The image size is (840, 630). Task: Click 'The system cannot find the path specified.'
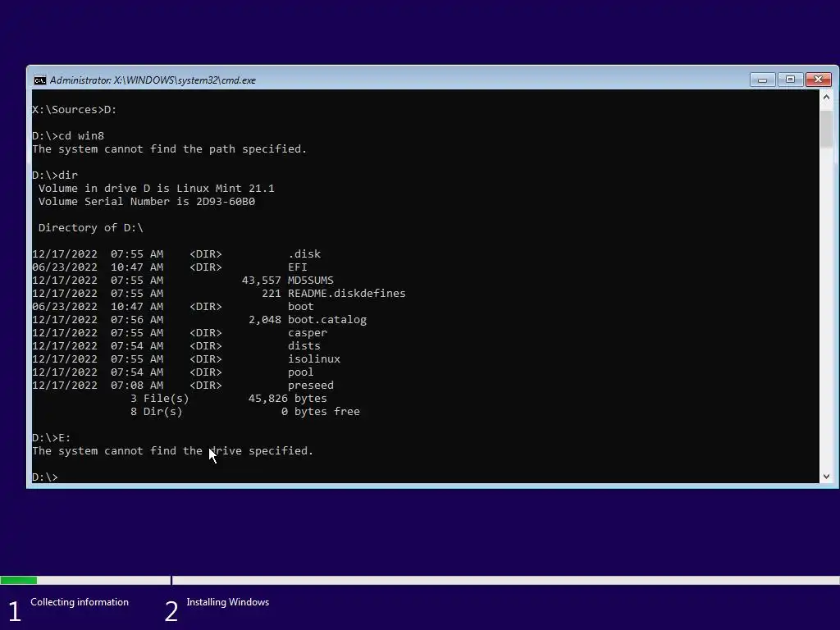click(x=169, y=149)
